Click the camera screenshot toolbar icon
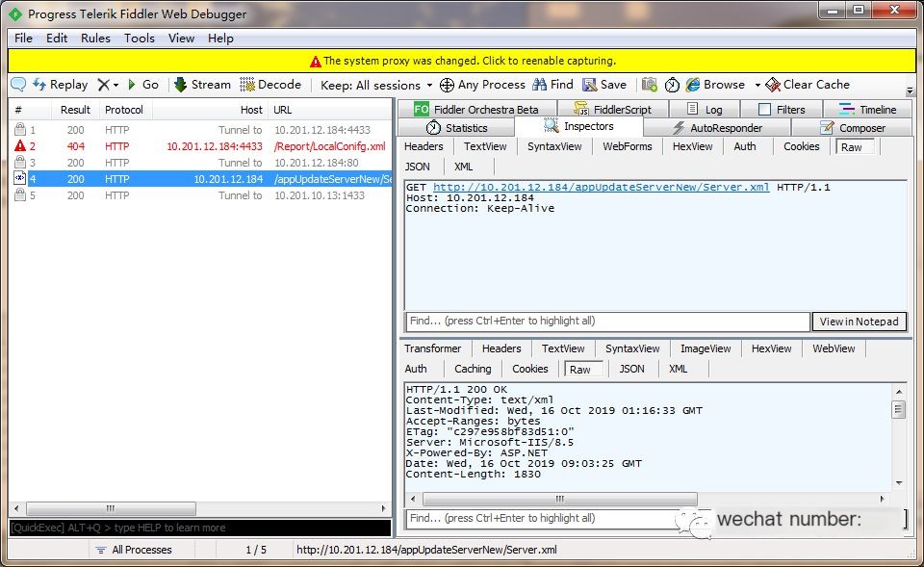The height and width of the screenshot is (567, 924). pos(650,85)
